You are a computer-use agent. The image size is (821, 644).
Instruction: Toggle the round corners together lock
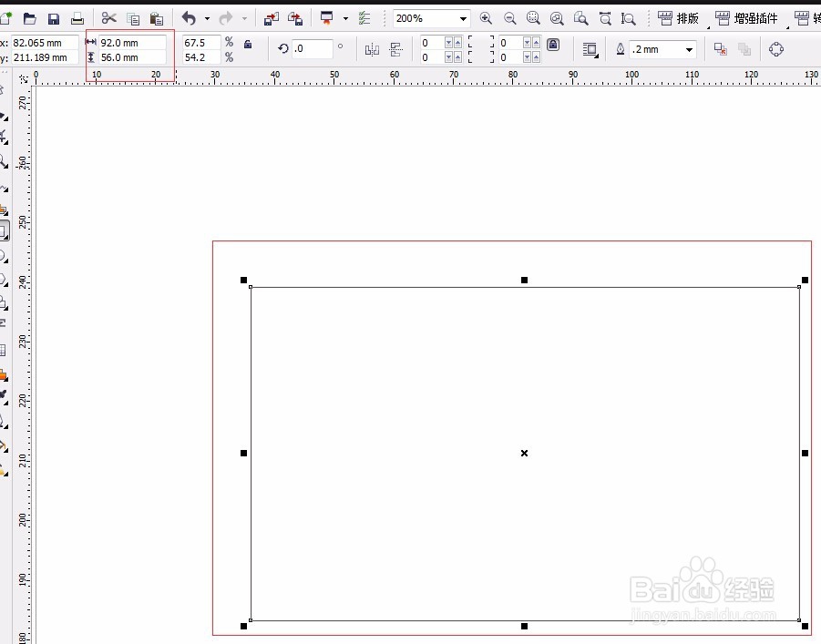pos(553,45)
